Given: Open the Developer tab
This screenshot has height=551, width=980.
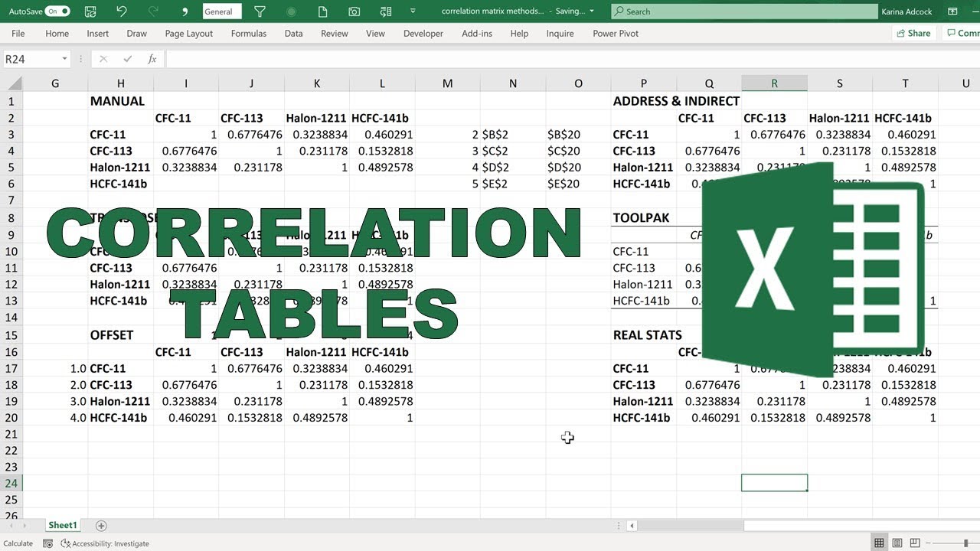Looking at the screenshot, I should pos(423,34).
